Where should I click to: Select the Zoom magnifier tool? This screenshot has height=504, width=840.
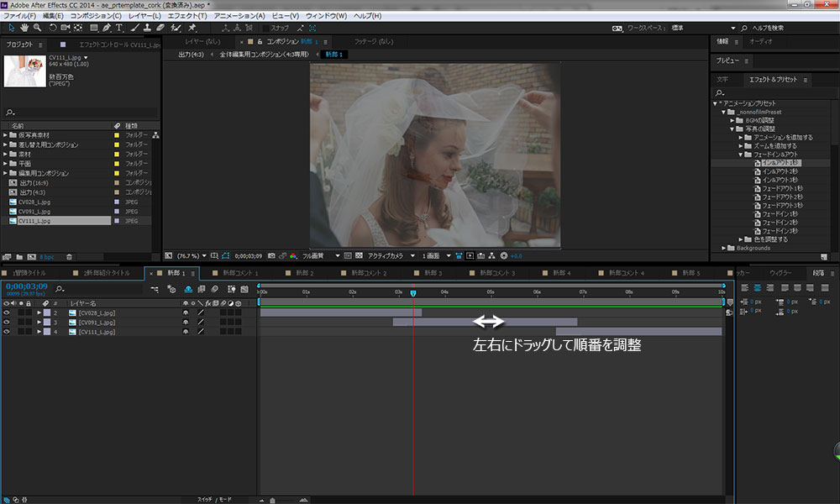38,28
